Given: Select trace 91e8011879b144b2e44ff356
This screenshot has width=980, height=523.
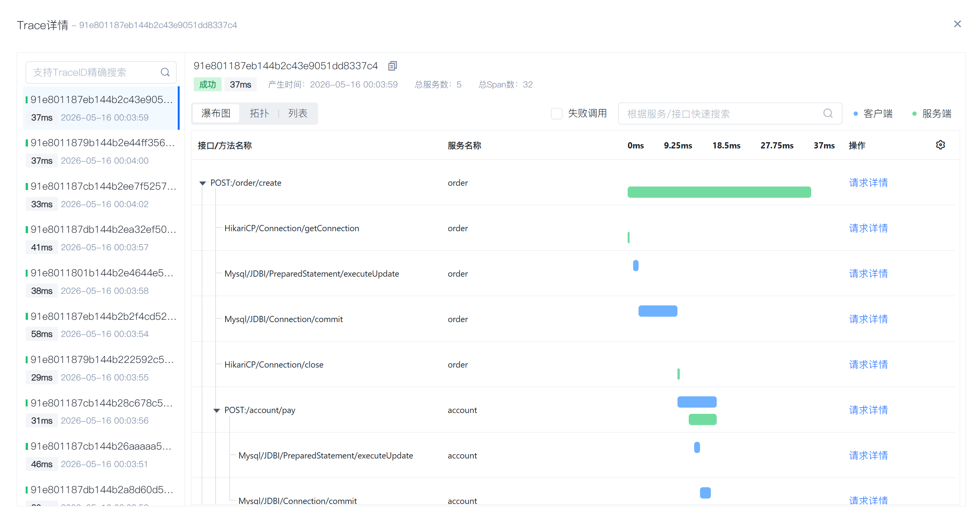Looking at the screenshot, I should [101, 151].
